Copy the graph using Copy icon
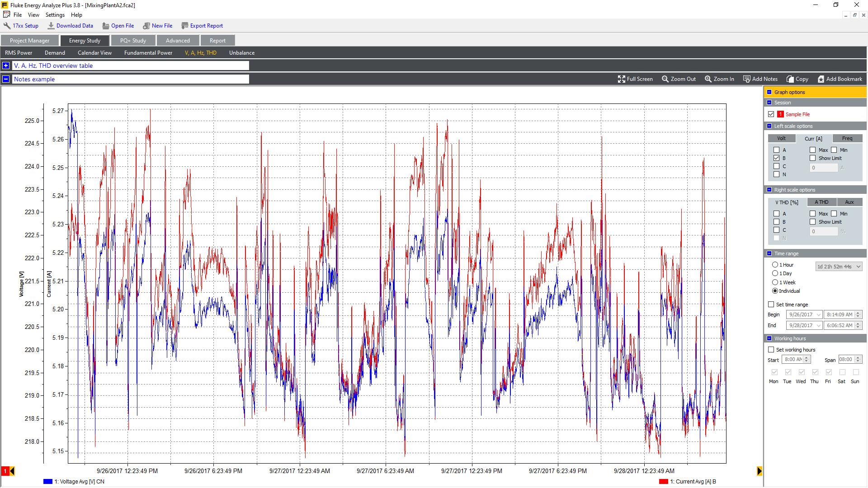This screenshot has height=488, width=868. [x=790, y=79]
